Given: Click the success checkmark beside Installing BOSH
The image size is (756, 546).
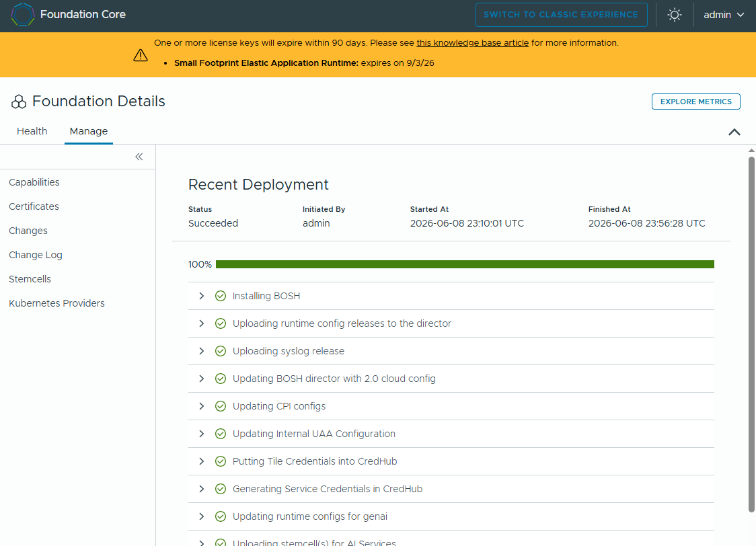Looking at the screenshot, I should coord(221,296).
